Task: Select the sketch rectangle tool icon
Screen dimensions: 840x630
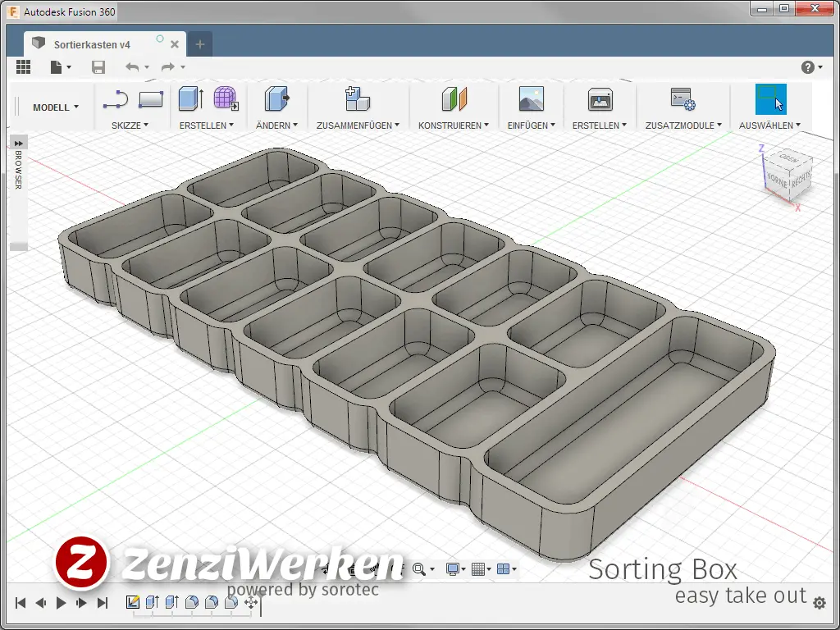Action: tap(151, 99)
